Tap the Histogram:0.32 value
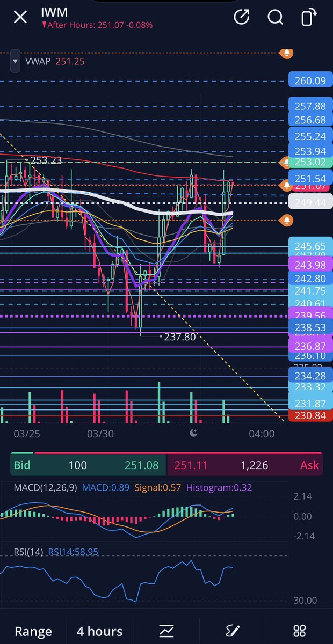Viewport: 333px width, 644px height. coord(219,488)
